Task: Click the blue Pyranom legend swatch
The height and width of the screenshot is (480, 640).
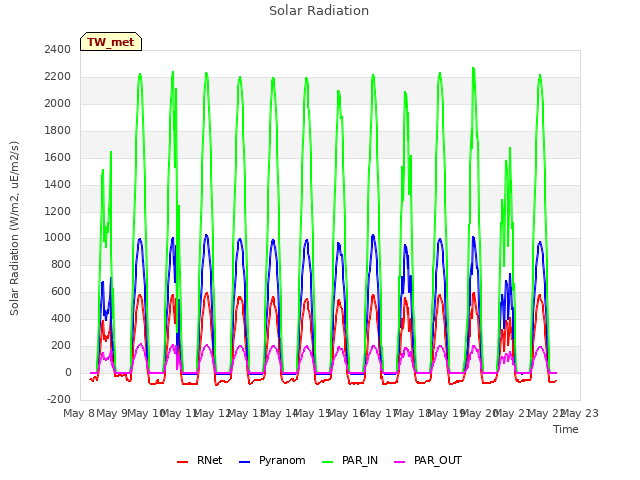Action: [x=244, y=462]
